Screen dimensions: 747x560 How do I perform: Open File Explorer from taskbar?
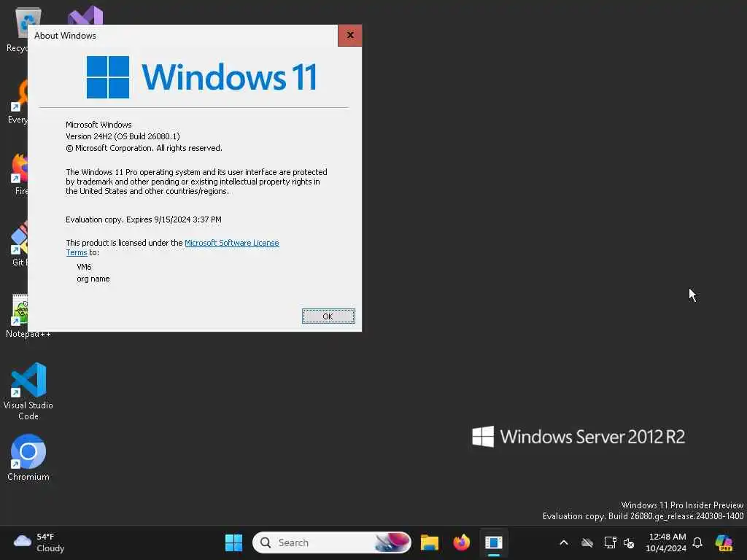tap(429, 542)
